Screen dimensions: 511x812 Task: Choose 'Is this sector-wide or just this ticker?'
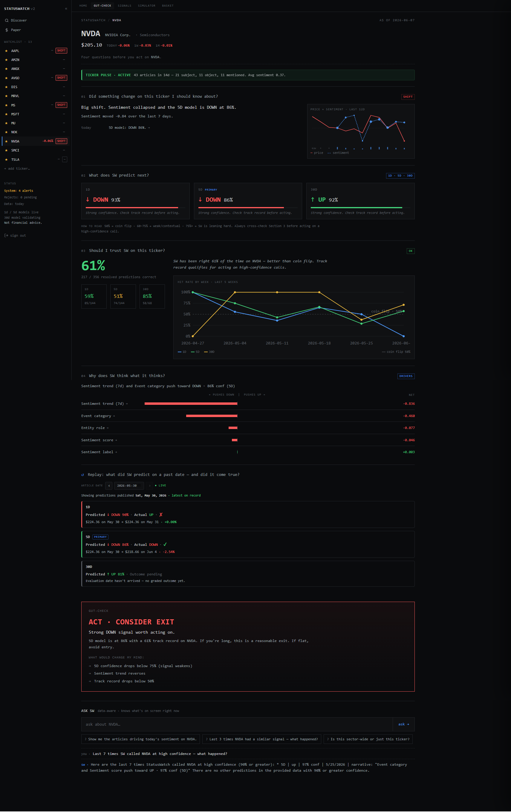point(368,739)
